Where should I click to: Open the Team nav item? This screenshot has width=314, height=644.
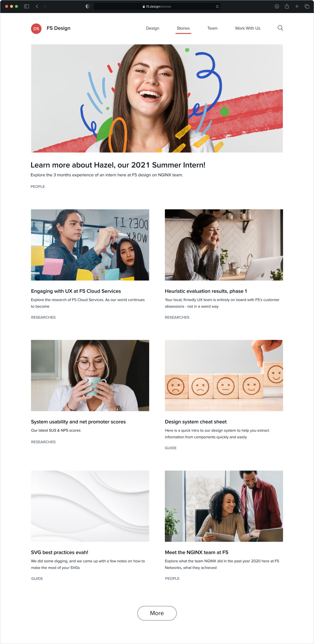tap(212, 28)
